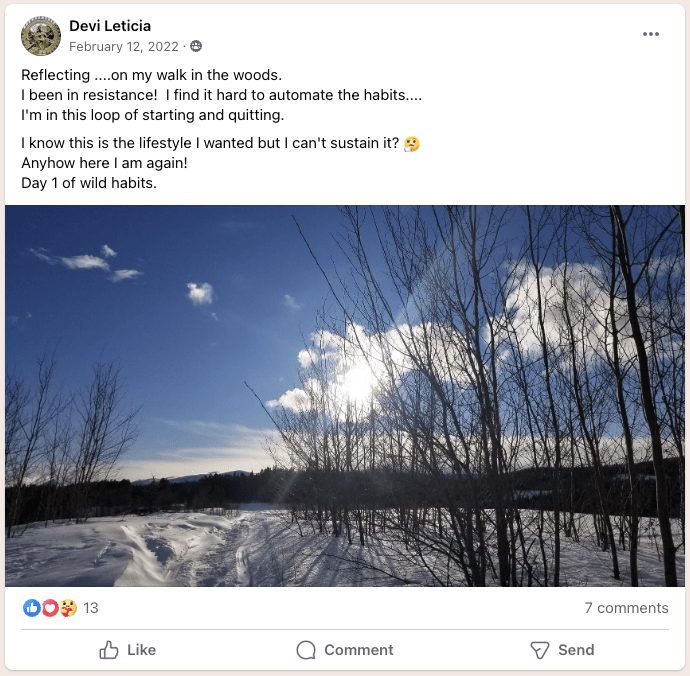Expand the 7 comments link
Screen dimensions: 690x676
626,608
